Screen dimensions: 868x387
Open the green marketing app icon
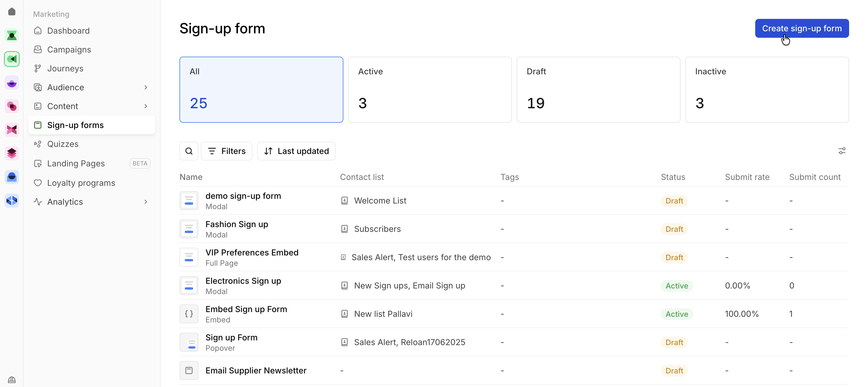[12, 59]
